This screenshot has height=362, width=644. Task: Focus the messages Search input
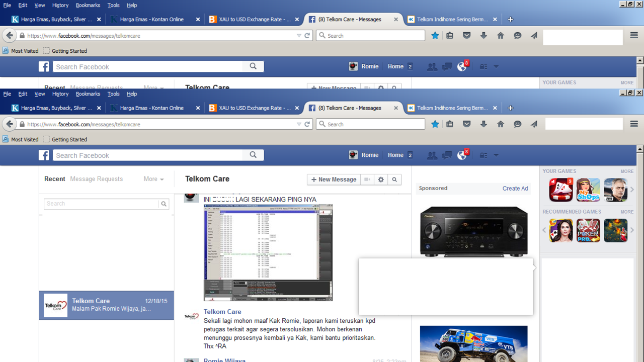(101, 204)
